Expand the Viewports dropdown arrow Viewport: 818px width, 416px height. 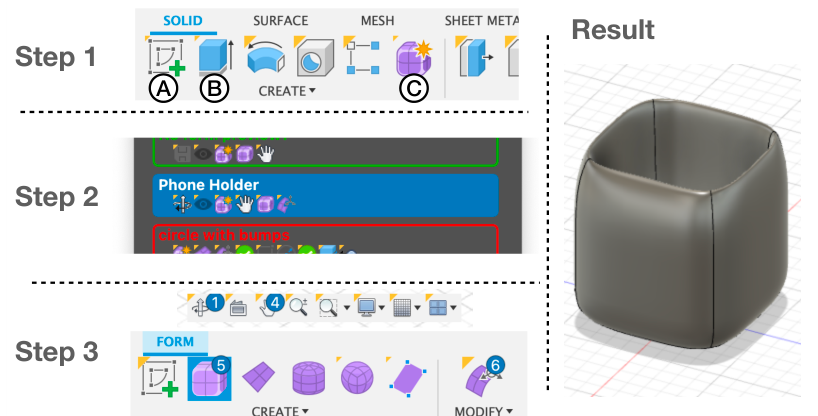tap(453, 308)
